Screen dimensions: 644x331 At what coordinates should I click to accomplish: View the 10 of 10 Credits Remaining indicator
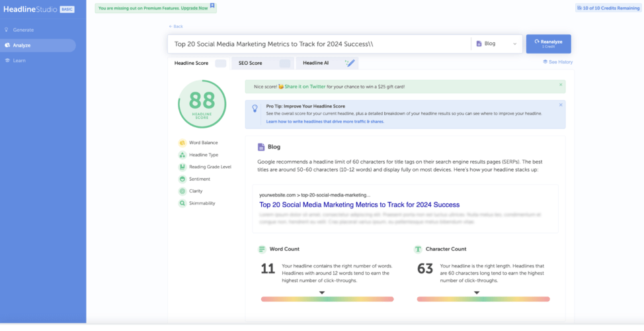coord(608,8)
